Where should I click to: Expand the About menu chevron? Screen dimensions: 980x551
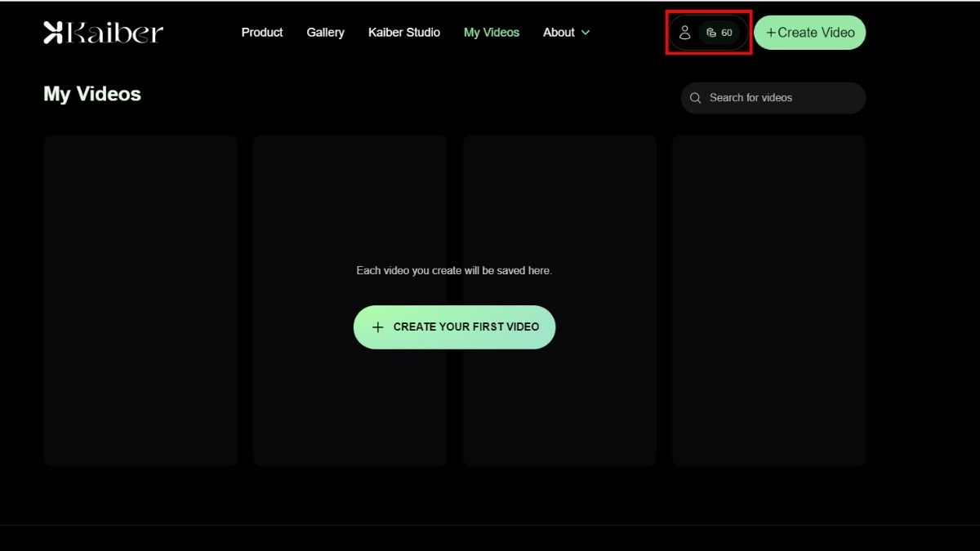(x=586, y=33)
